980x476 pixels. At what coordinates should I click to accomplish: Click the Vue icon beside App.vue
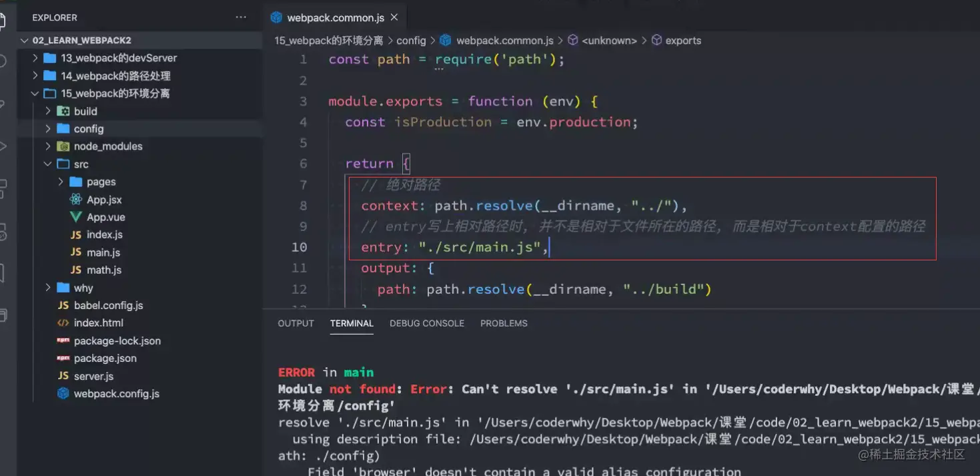pos(75,217)
